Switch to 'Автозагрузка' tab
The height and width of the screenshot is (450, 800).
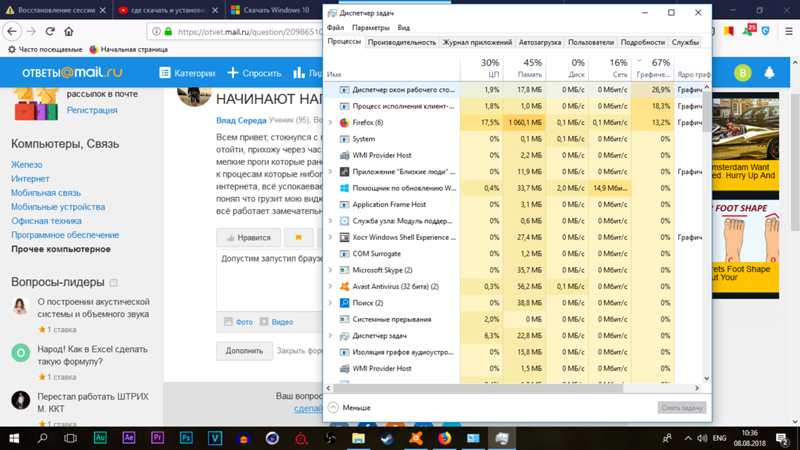540,42
